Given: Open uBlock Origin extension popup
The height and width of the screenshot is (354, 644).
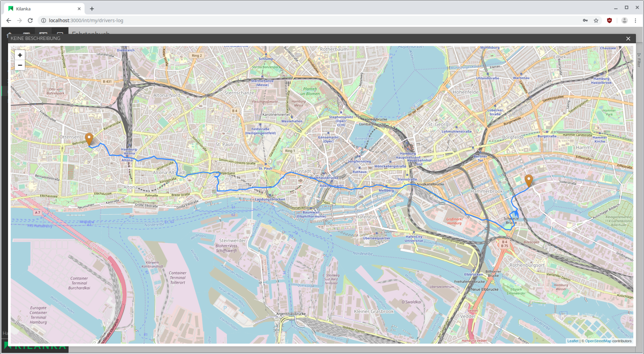Looking at the screenshot, I should pos(610,21).
